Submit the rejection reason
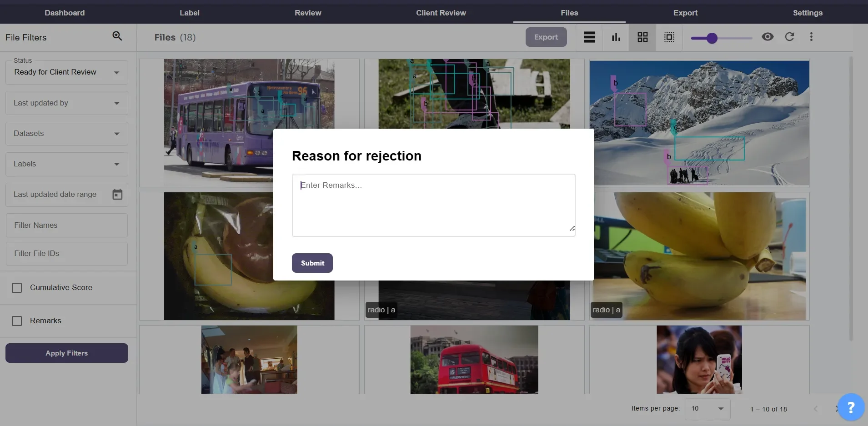This screenshot has height=426, width=868. 312,263
